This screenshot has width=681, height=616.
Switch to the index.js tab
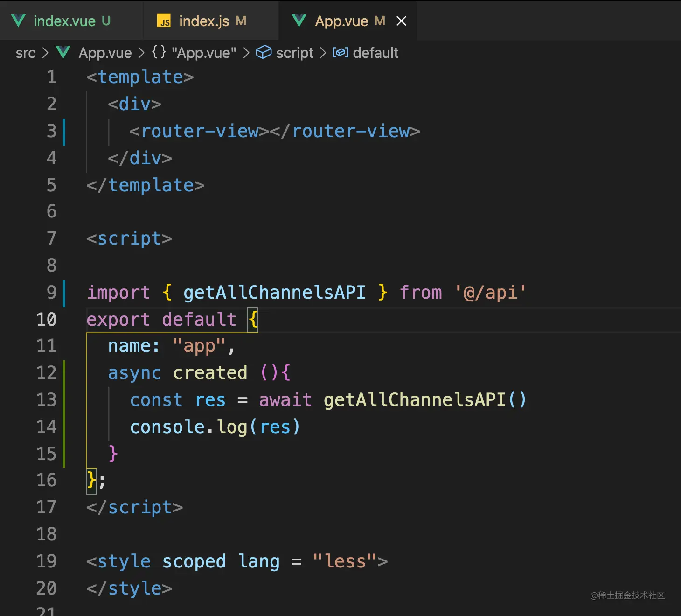(x=210, y=21)
